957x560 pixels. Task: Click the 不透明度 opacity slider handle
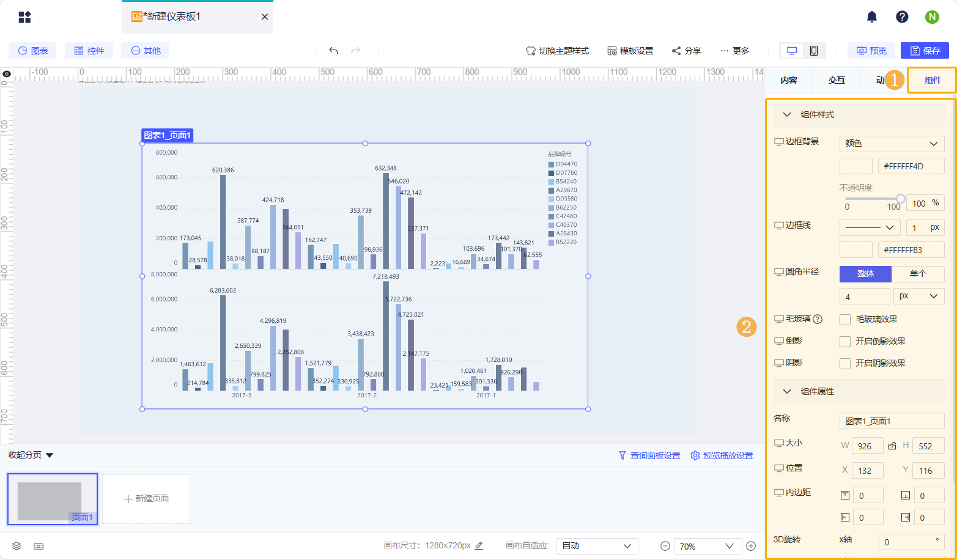(x=900, y=198)
